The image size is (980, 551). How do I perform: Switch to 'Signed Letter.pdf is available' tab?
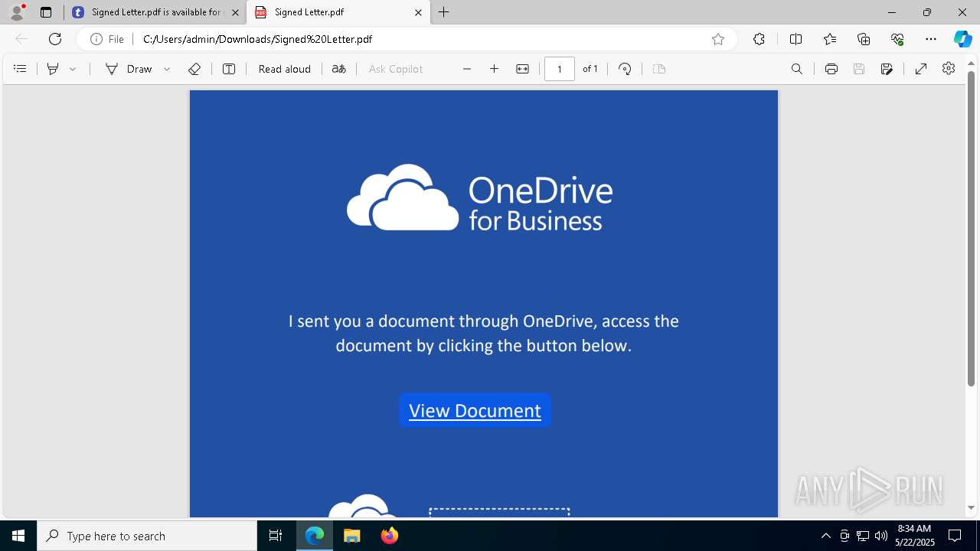pos(155,12)
